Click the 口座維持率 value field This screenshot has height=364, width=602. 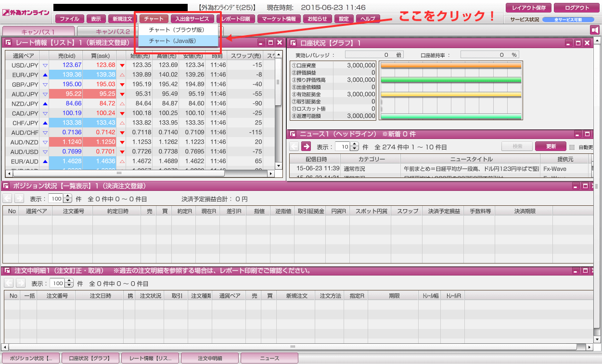490,55
